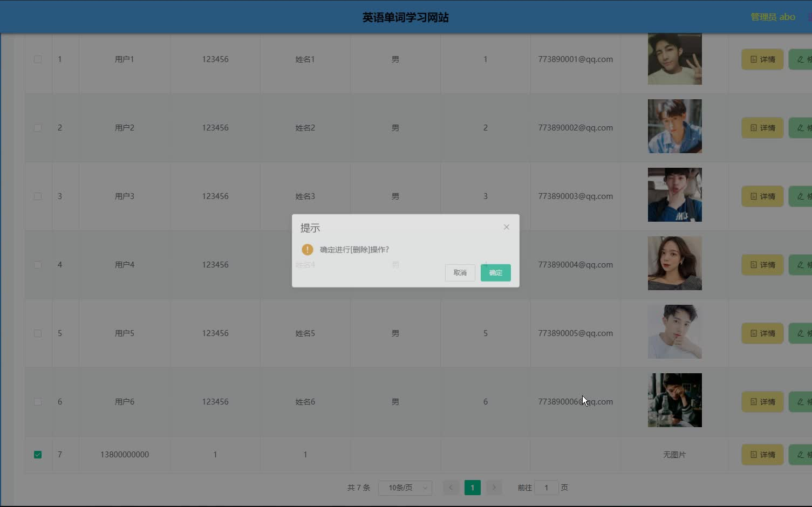Viewport: 812px width, 507px height.
Task: Cancel deletion with the 取消 button
Action: (459, 272)
